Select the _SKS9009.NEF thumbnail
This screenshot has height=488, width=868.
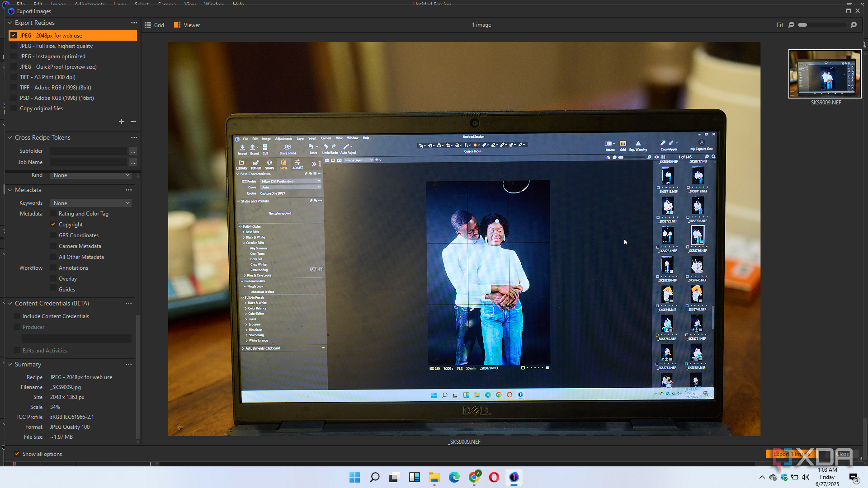pyautogui.click(x=825, y=74)
